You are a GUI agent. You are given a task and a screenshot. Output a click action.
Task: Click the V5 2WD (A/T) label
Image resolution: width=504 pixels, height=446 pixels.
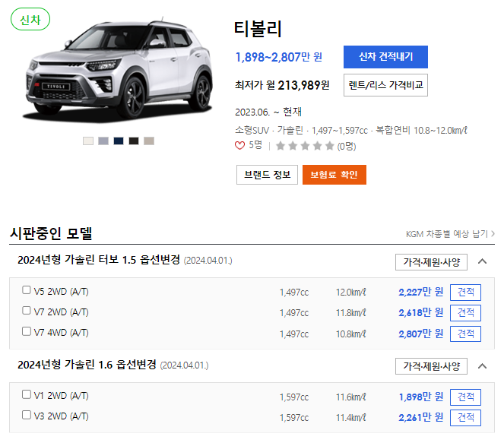coord(61,292)
